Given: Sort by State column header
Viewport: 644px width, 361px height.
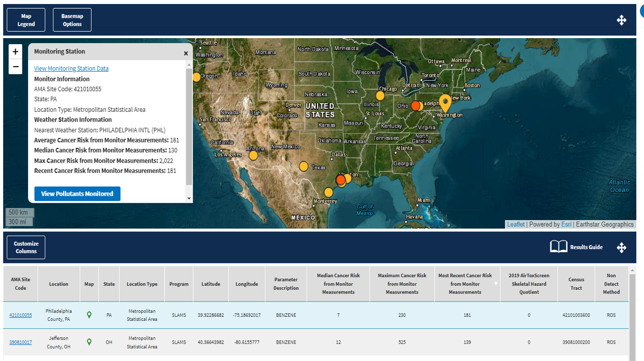Looking at the screenshot, I should tap(109, 284).
